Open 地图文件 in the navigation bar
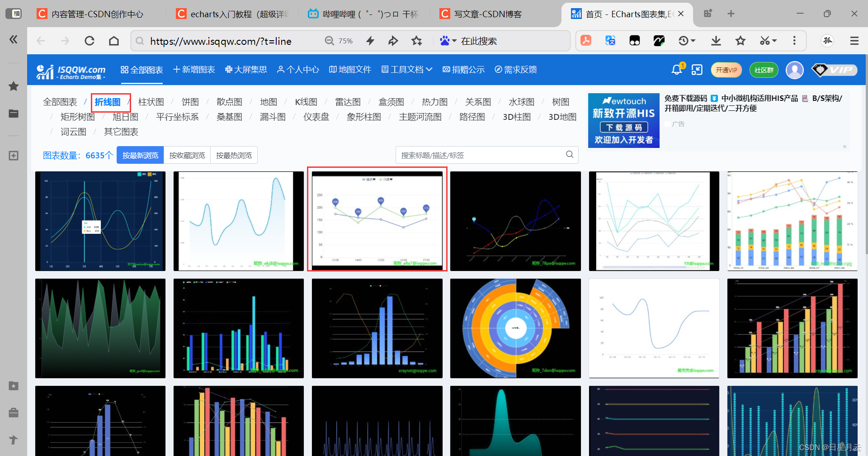 (x=350, y=70)
